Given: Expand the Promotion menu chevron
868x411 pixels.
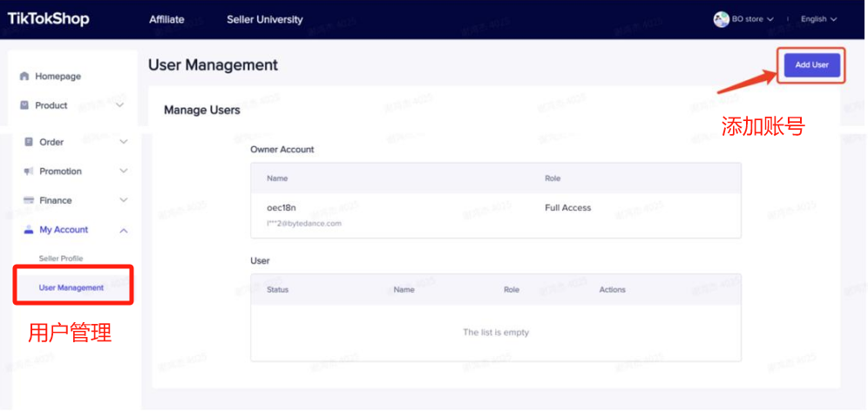Looking at the screenshot, I should [123, 172].
